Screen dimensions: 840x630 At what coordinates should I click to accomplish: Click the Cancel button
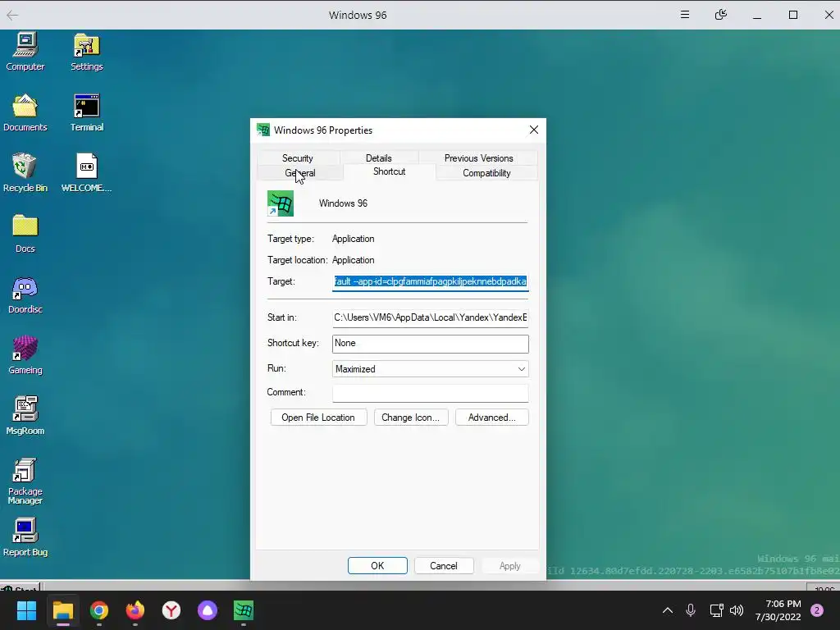(x=444, y=566)
